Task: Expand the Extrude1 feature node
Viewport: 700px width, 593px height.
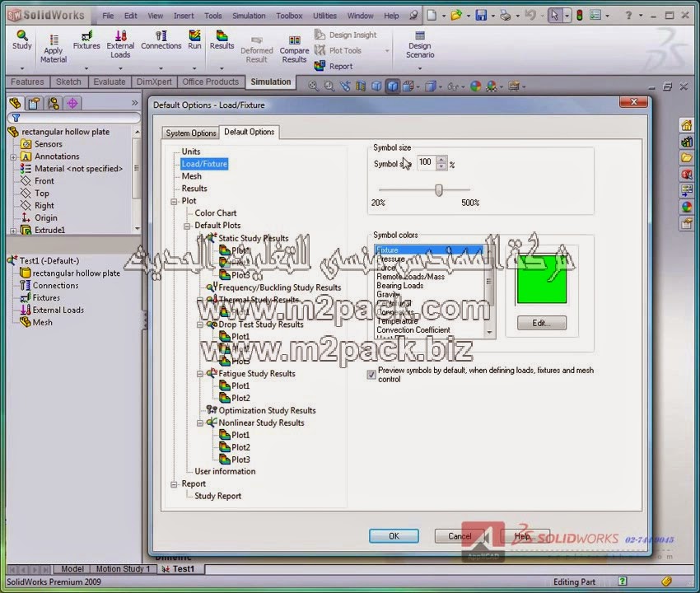Action: [13, 231]
